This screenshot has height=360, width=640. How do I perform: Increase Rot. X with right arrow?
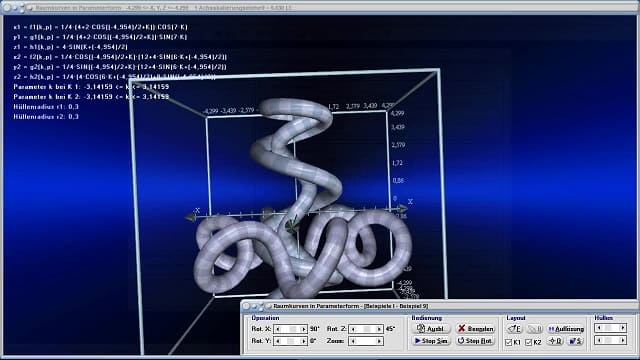tap(303, 329)
